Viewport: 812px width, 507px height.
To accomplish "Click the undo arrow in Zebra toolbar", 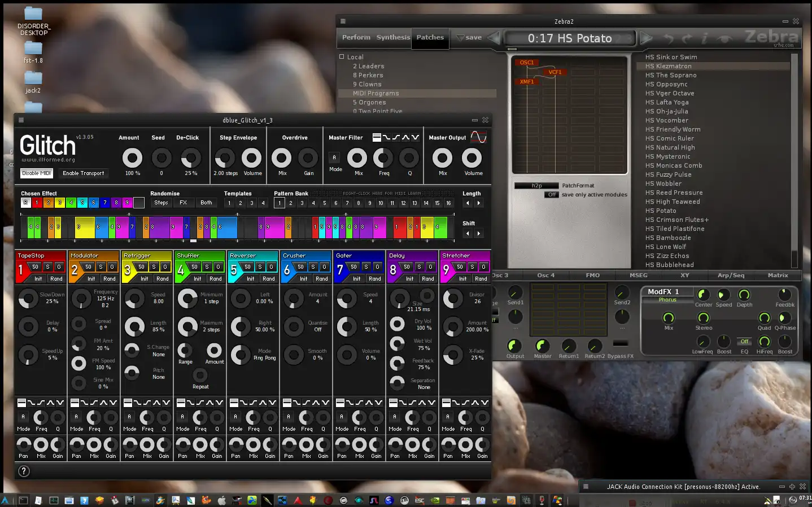I will [669, 38].
